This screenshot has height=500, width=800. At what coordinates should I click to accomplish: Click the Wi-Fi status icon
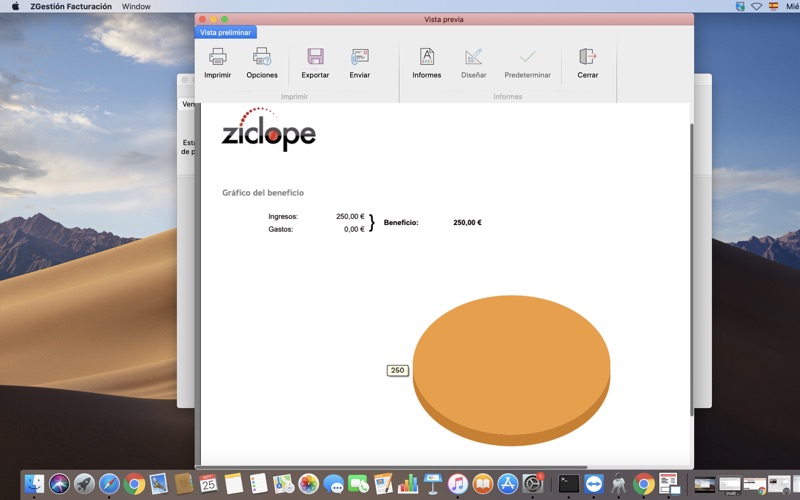757,6
